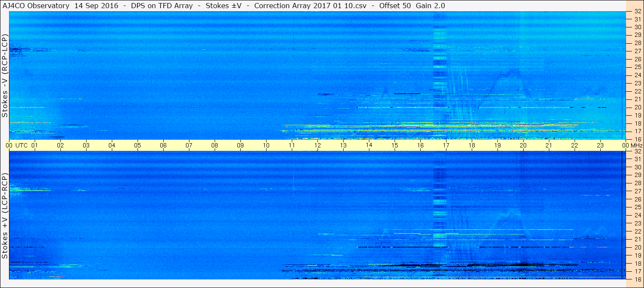Select 'Correction Array 2017 01 10.csv' filename text
644x288 pixels.
pos(310,6)
